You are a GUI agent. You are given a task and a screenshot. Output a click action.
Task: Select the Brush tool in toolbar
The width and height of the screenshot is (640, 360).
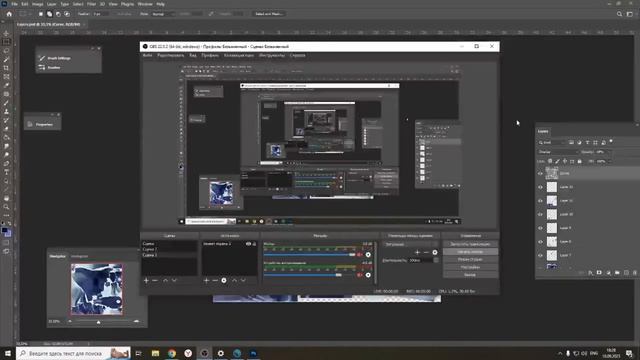tap(6, 103)
